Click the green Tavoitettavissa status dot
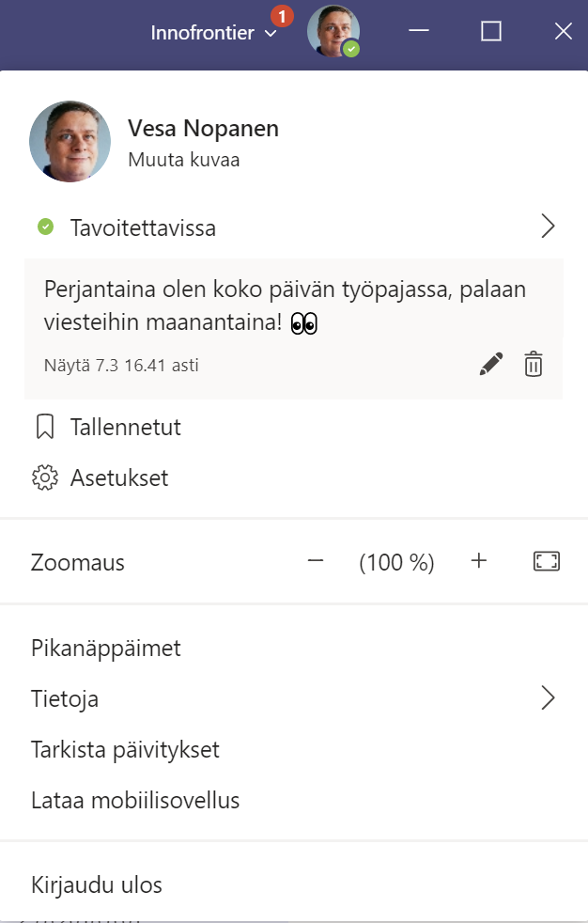The image size is (588, 923). pyautogui.click(x=45, y=227)
